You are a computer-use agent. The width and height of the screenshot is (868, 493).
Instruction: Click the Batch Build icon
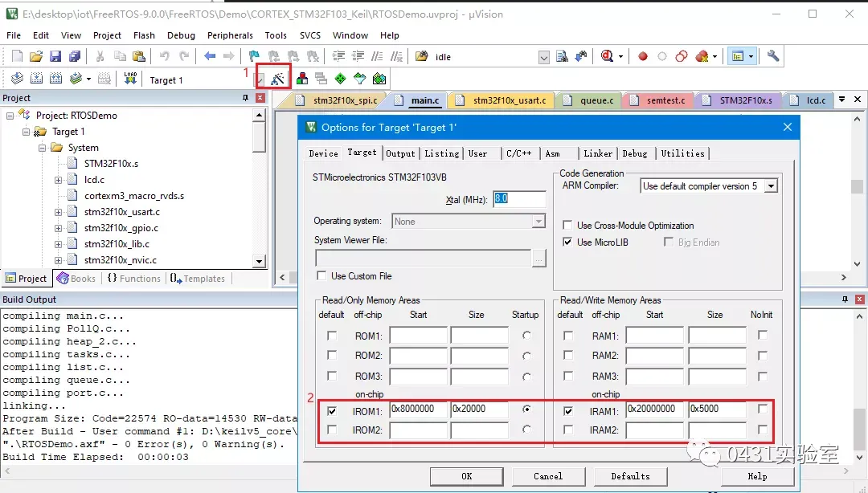pos(76,79)
